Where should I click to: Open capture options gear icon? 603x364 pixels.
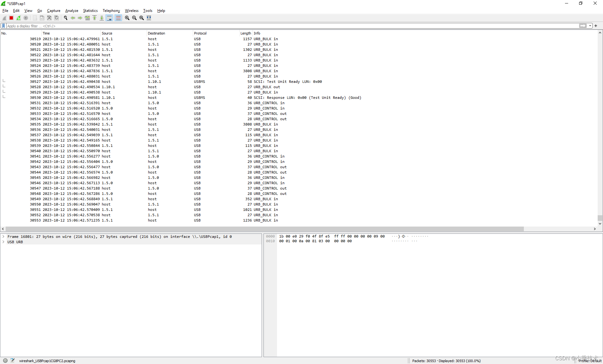point(26,18)
